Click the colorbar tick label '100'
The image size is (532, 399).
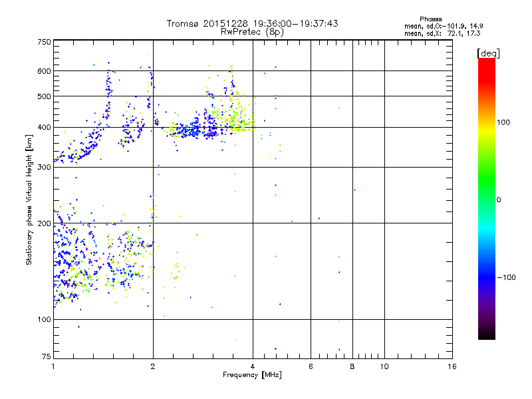point(503,122)
